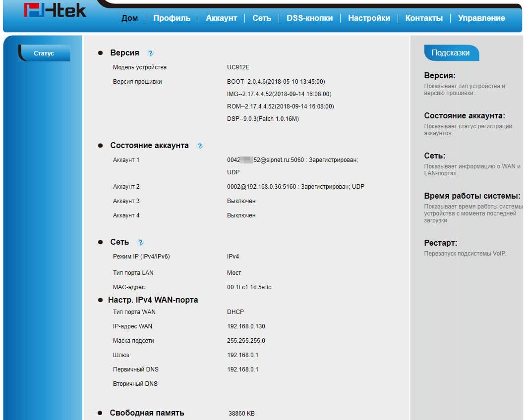Click the Аккаунт 1 sipnet.ru registration status
Viewport: 526px width, 420px height.
coord(292,166)
